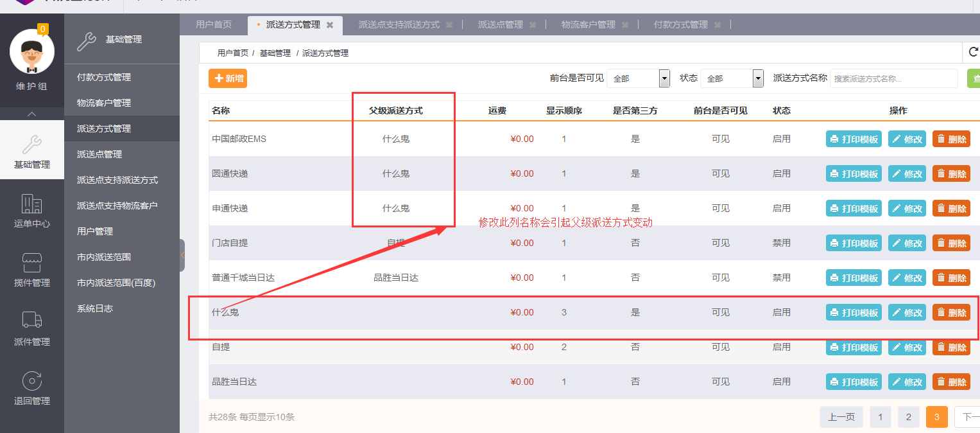
Task: Expand the 状态 filter dropdown
Action: [x=758, y=78]
